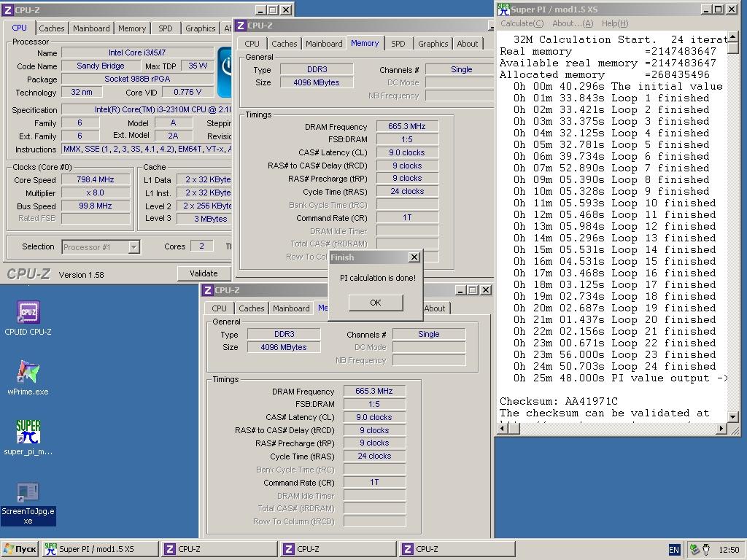
Task: Select SPD tab in the top Memory CPU-Z window
Action: 398,43
